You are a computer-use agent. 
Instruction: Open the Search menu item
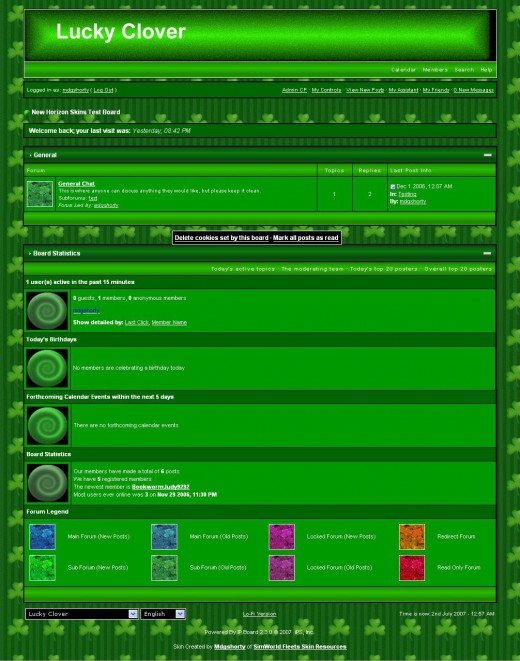464,70
